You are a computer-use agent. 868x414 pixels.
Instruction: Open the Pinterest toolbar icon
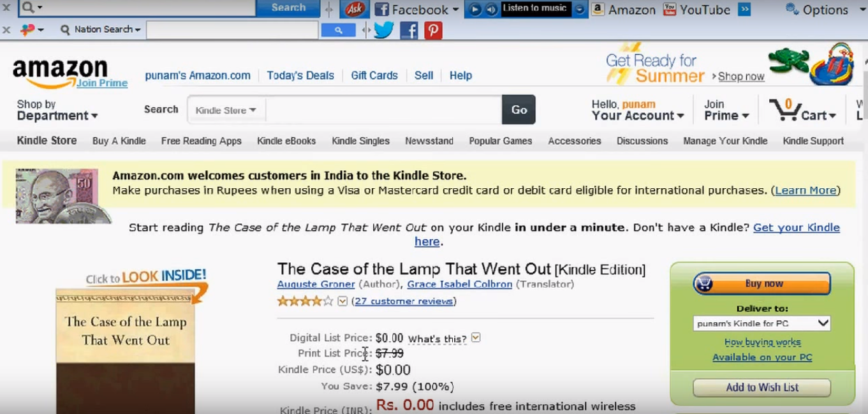pyautogui.click(x=434, y=30)
